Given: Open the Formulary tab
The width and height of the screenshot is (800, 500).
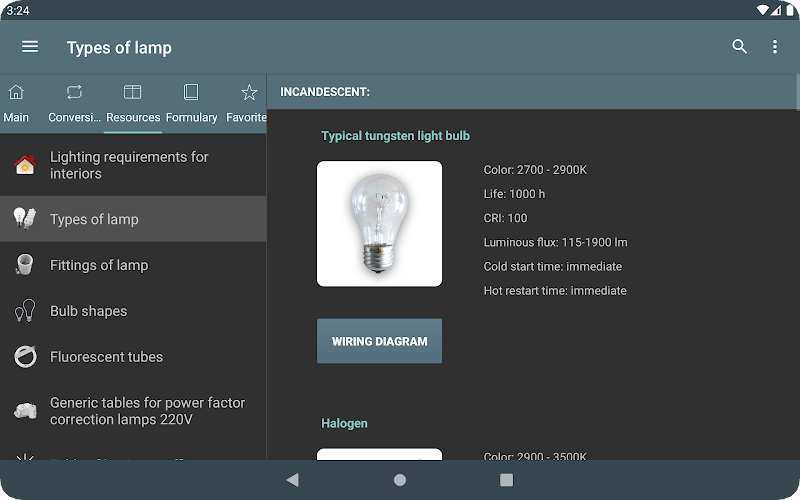Looking at the screenshot, I should coord(191,103).
